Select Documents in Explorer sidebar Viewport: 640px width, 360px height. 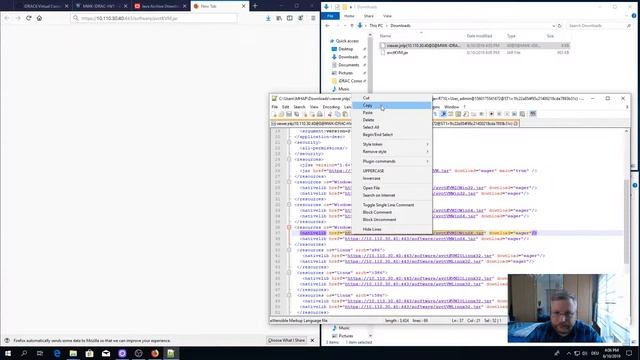tap(348, 65)
